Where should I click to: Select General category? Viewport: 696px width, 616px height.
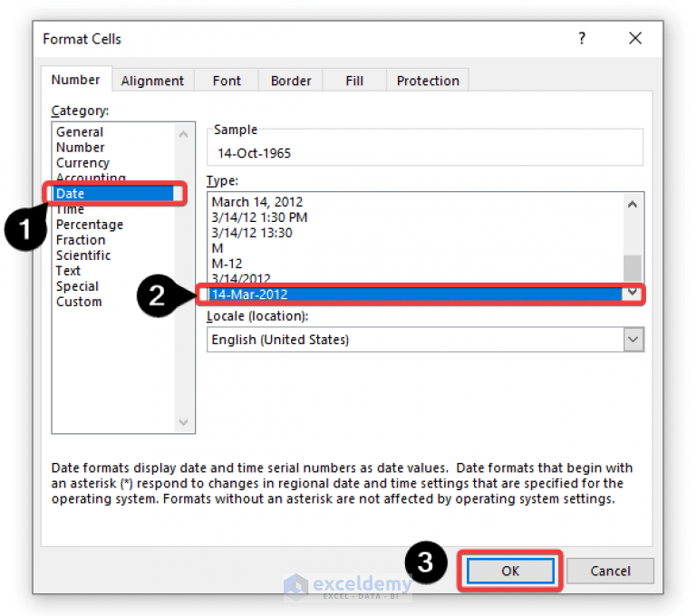point(80,132)
